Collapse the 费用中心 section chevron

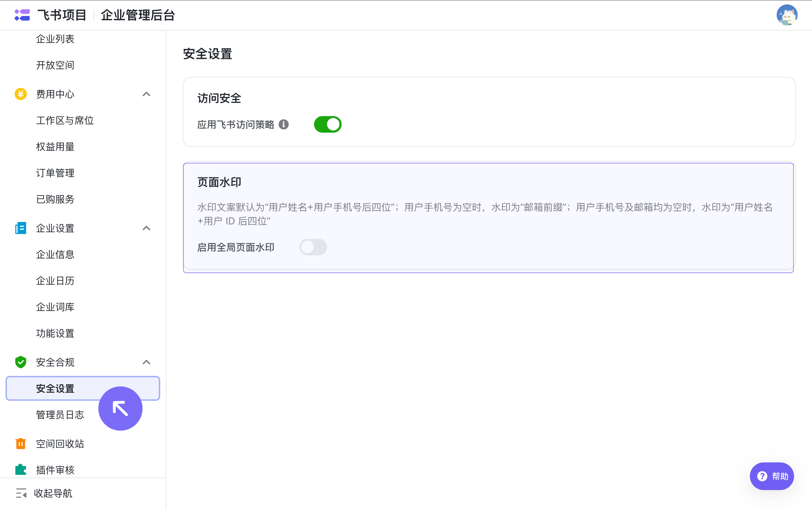(x=146, y=94)
